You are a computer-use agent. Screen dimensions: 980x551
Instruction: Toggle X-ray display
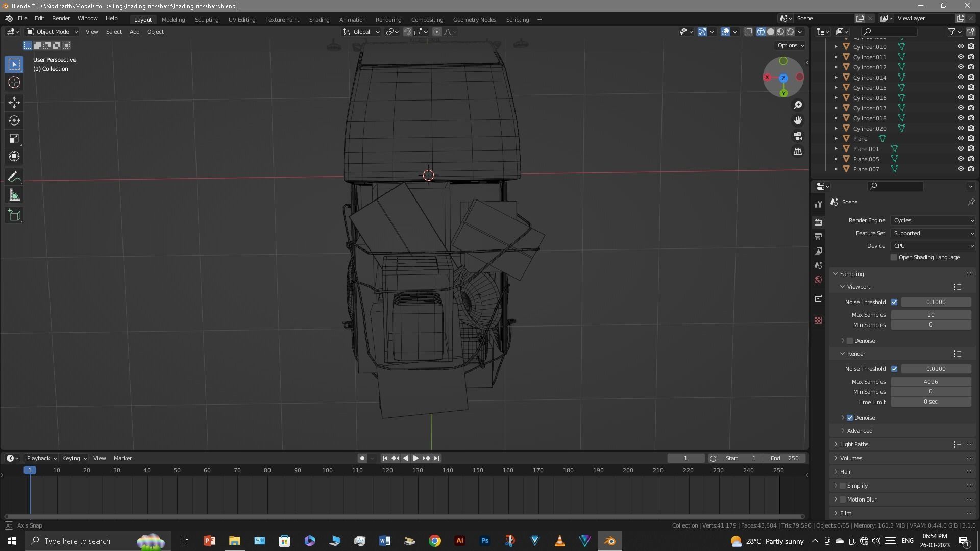point(748,32)
